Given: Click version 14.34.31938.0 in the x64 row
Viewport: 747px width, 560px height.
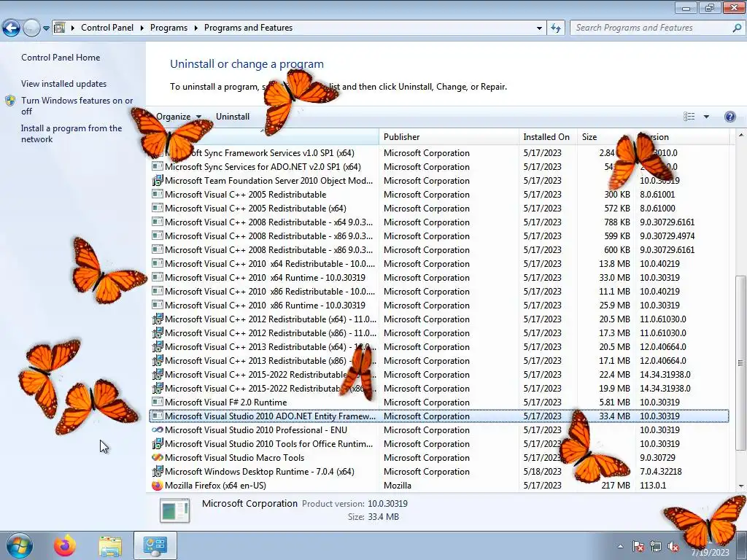Looking at the screenshot, I should (x=665, y=375).
